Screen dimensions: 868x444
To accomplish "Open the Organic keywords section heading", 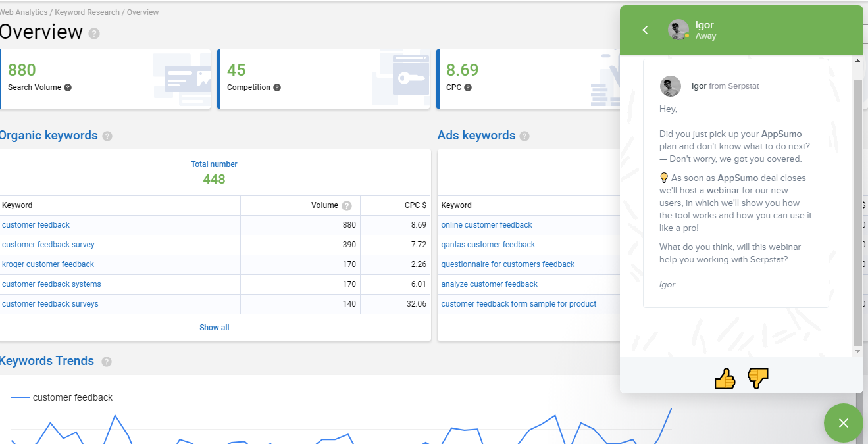I will tap(49, 136).
